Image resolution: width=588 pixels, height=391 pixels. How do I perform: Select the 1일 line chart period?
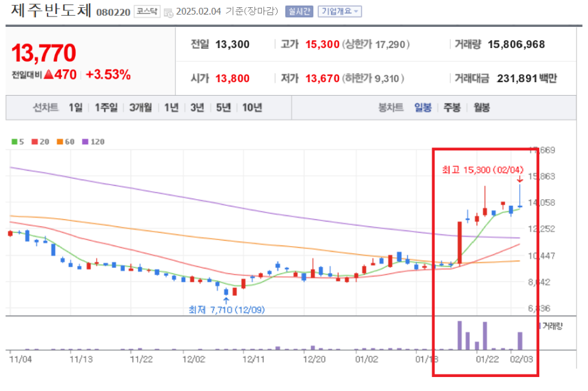(x=75, y=108)
